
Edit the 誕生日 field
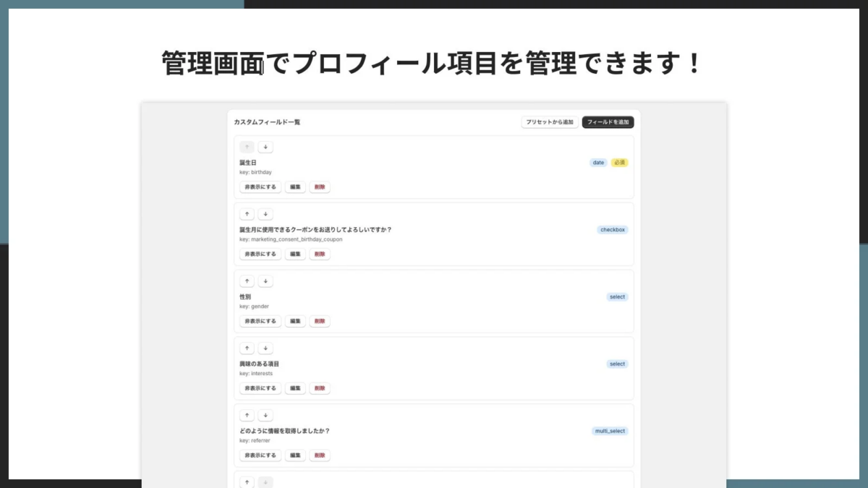coord(295,187)
